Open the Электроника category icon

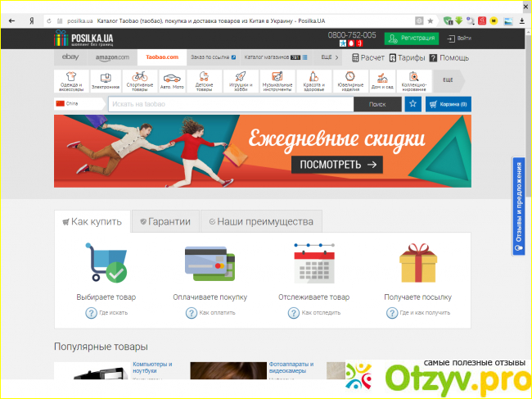[x=105, y=80]
